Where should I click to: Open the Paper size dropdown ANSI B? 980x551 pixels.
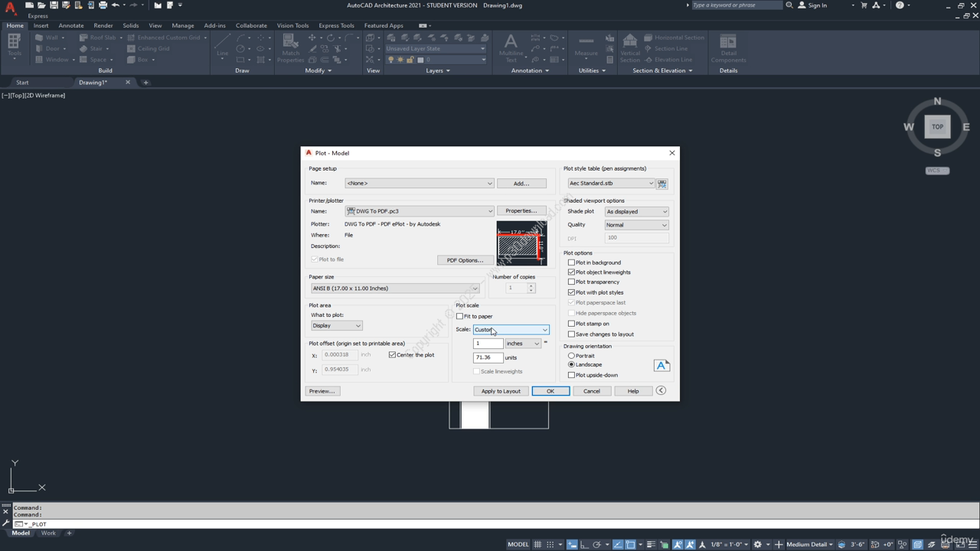(394, 289)
